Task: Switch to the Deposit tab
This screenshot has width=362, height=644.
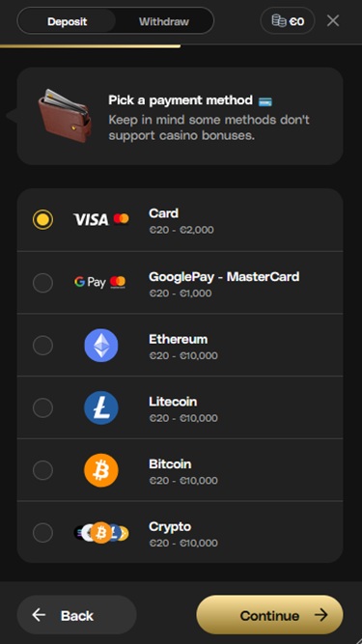Action: point(67,21)
